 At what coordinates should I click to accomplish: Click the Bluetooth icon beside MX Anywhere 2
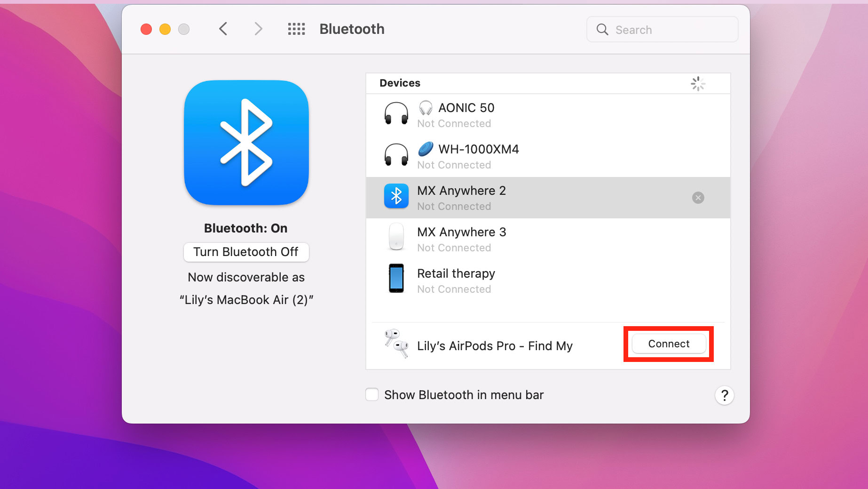click(x=396, y=196)
